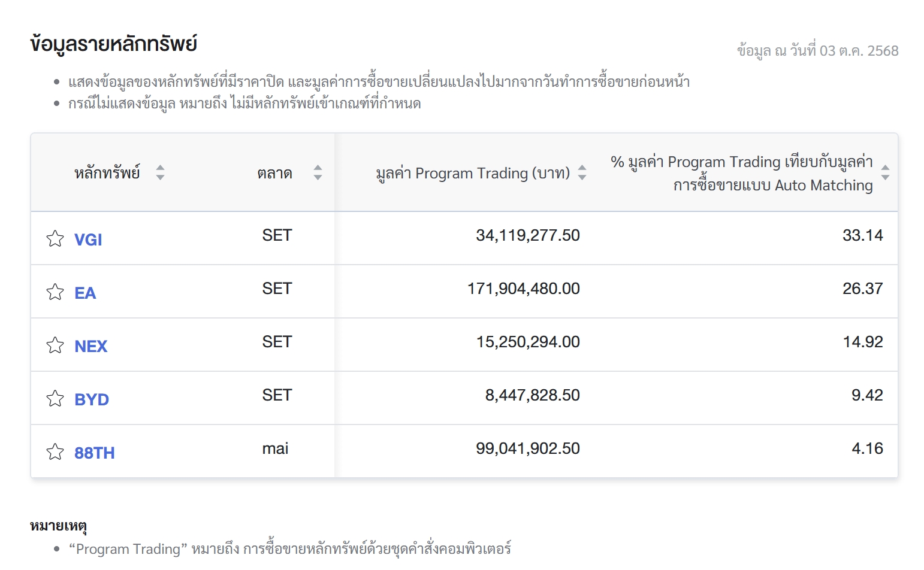Click the หลักทรัพย์ column header
Viewport: 924px width, 570px height.
107,173
